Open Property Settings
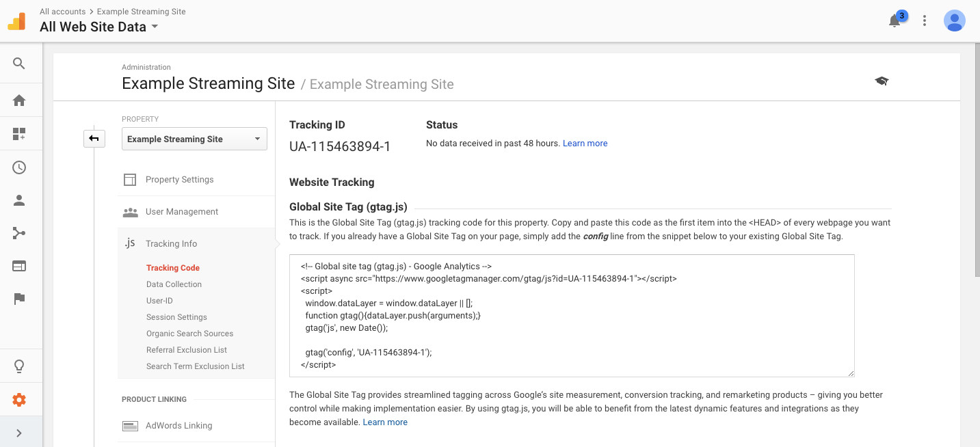Screen dimensions: 980x447 click(179, 180)
